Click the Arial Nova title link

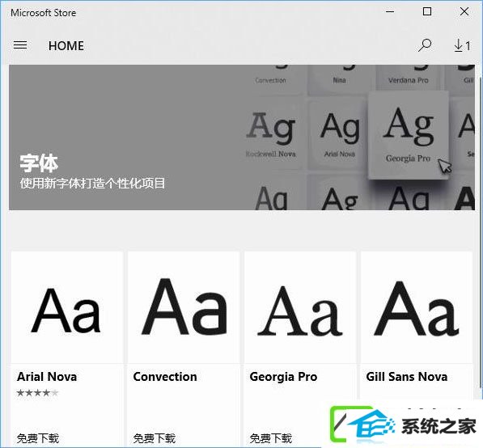[47, 377]
